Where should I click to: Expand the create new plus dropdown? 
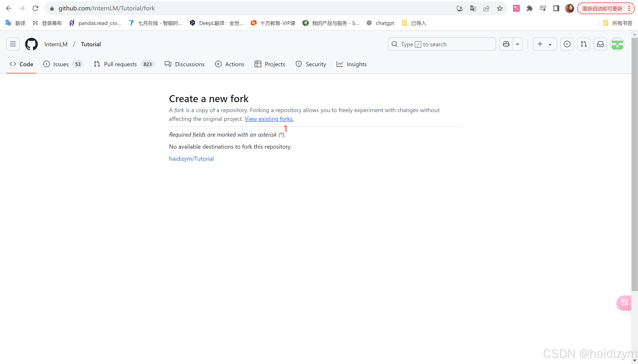(x=545, y=44)
